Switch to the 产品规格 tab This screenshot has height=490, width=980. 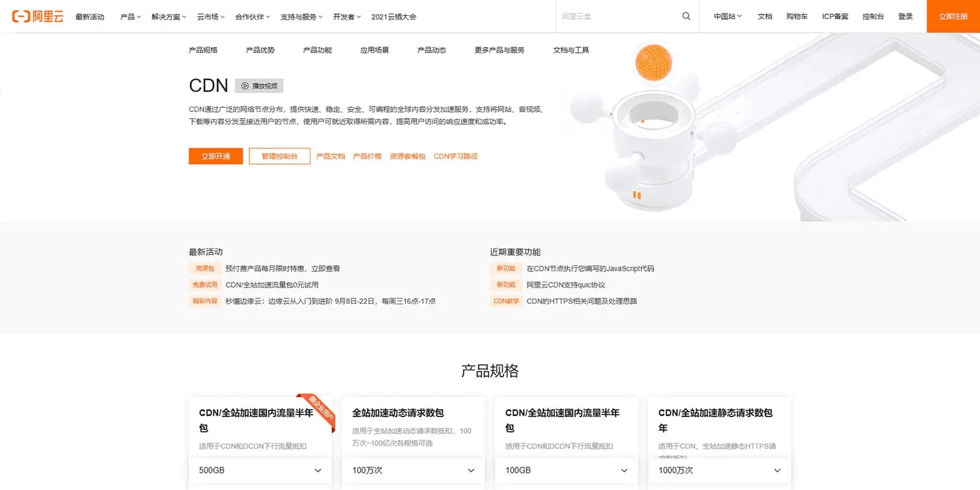203,50
